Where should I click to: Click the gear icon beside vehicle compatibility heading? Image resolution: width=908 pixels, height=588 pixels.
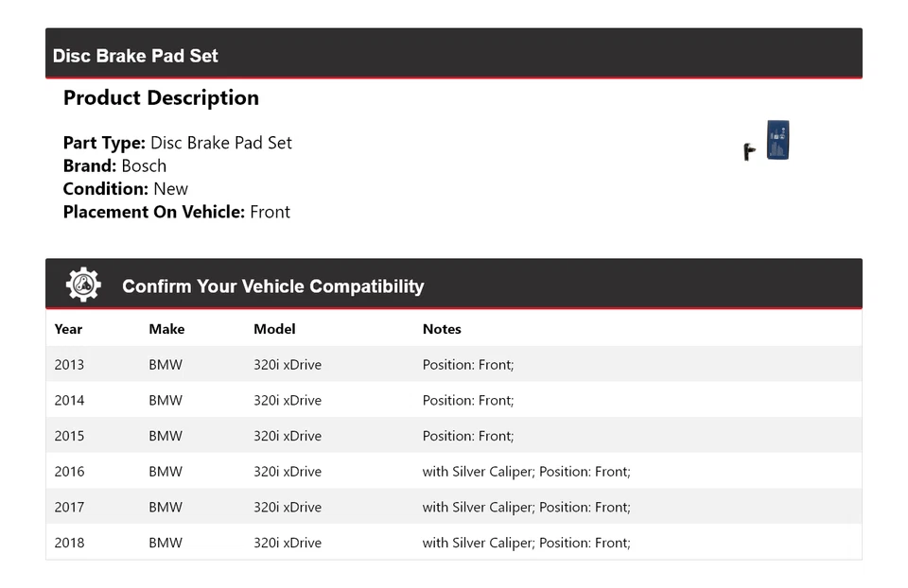[x=83, y=285]
